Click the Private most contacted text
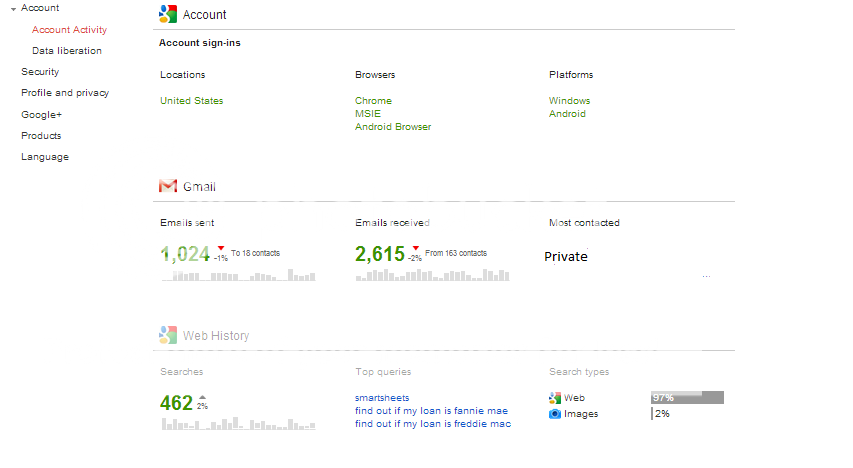853x468 pixels. (566, 256)
